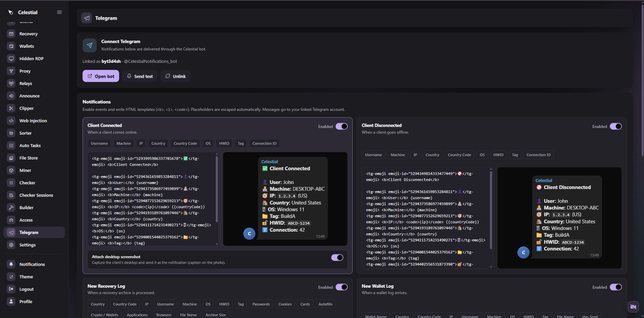
Task: Click the Cookies placeholder chip
Action: click(x=285, y=304)
